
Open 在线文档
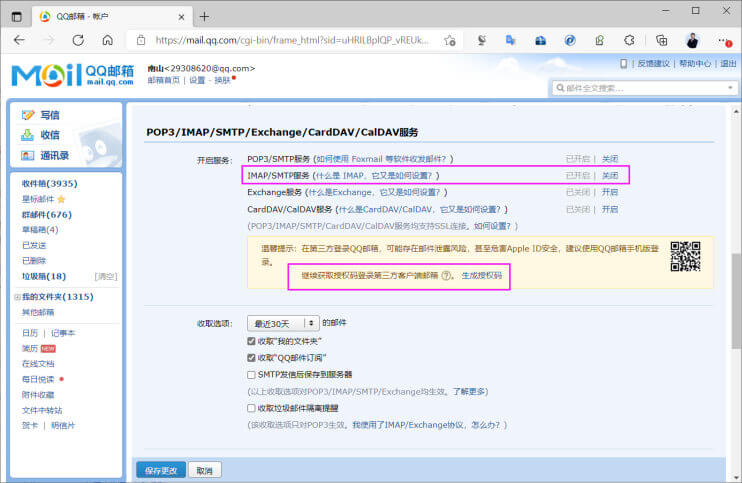click(38, 364)
